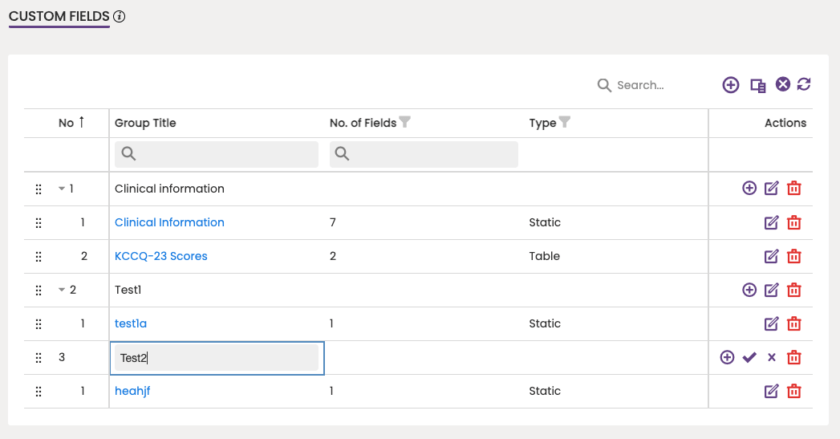The width and height of the screenshot is (840, 439).
Task: Click the magnifier icon beside Search
Action: click(604, 85)
